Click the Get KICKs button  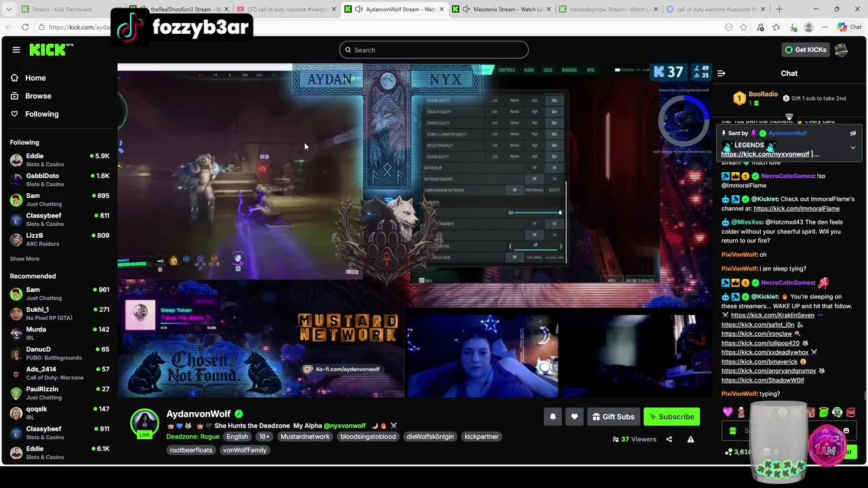(806, 49)
